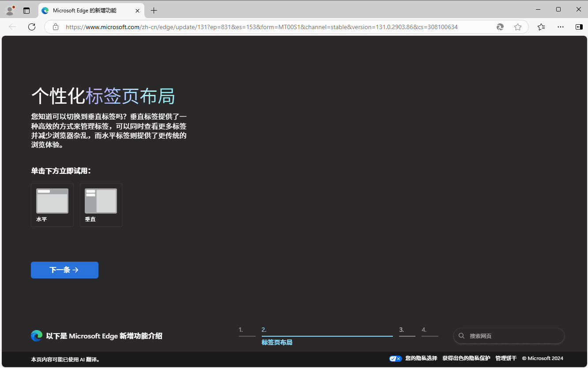The height and width of the screenshot is (368, 588).
Task: Click the split screen icon in toolbar
Action: coord(579,27)
